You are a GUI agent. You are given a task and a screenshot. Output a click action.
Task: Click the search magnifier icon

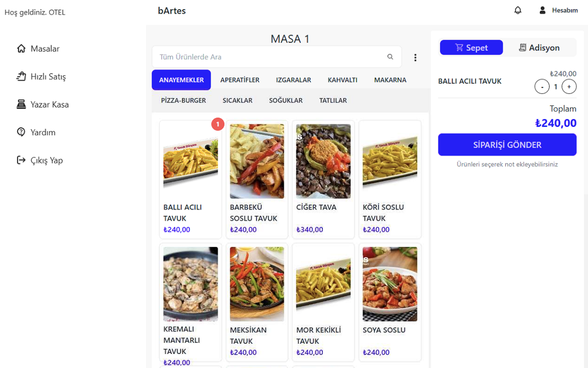[390, 57]
